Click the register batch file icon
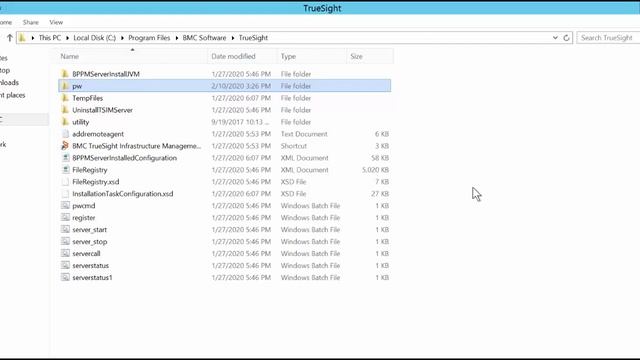 (x=65, y=218)
